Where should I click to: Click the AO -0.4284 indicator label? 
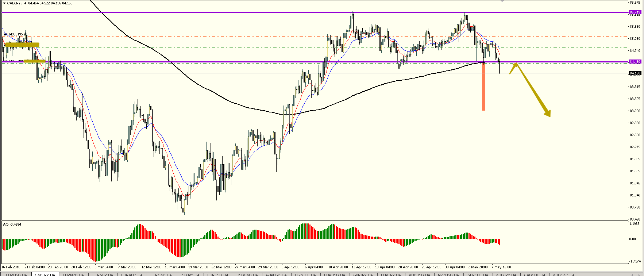(x=12, y=224)
